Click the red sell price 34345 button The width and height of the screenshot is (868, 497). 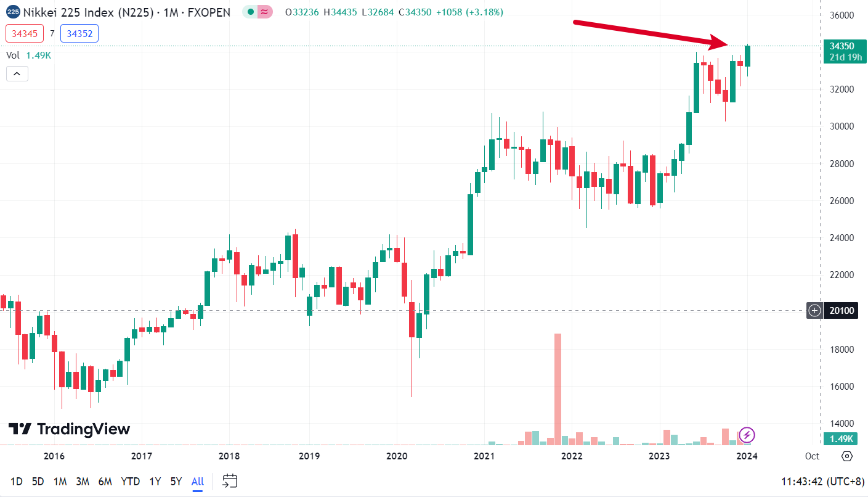click(x=25, y=33)
